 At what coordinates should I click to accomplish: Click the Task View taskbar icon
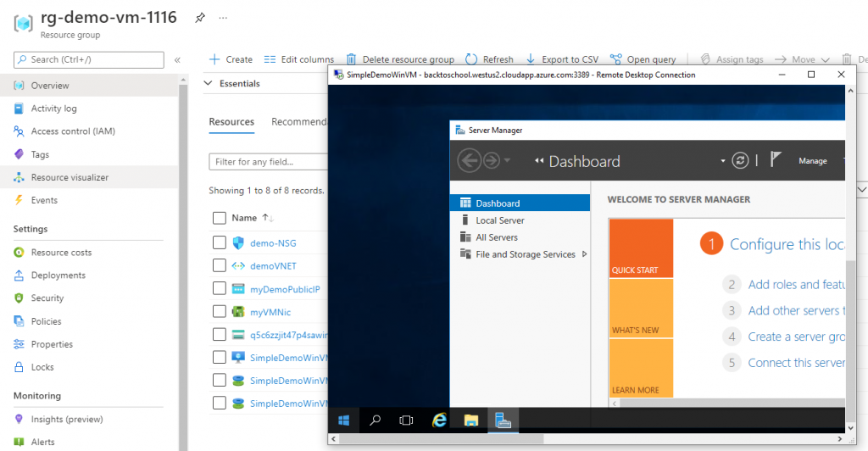406,420
